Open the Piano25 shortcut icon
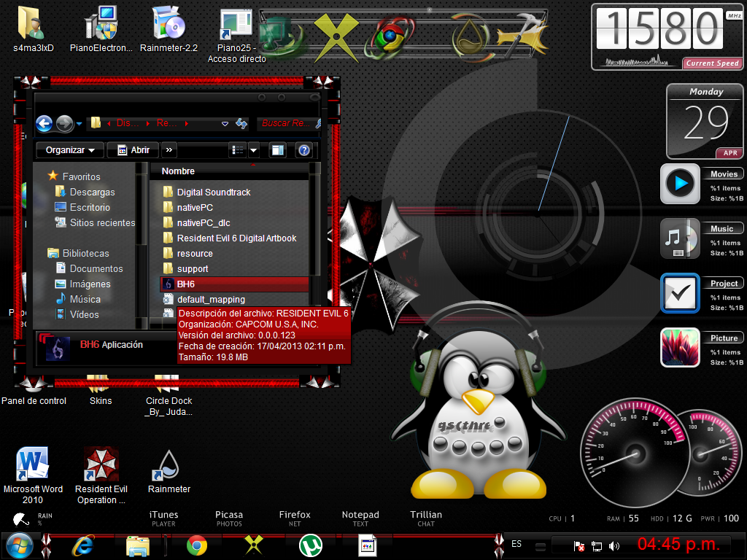 (x=236, y=25)
